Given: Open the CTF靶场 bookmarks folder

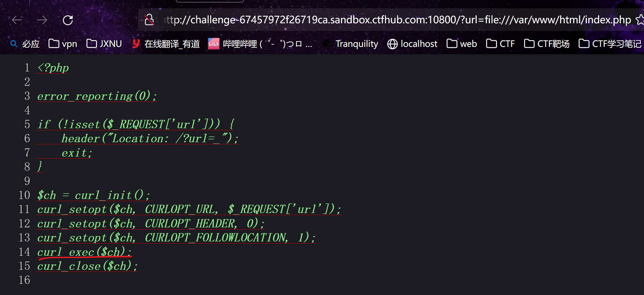Looking at the screenshot, I should click(546, 44).
